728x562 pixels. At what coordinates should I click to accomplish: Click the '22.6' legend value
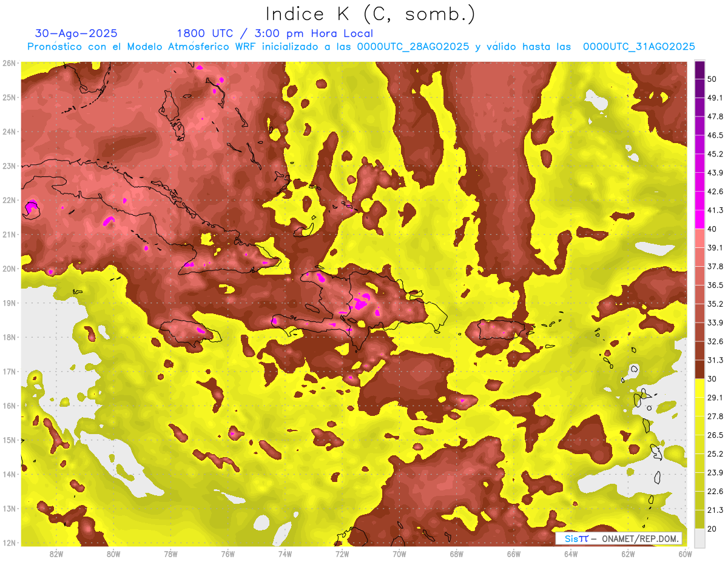tap(715, 491)
